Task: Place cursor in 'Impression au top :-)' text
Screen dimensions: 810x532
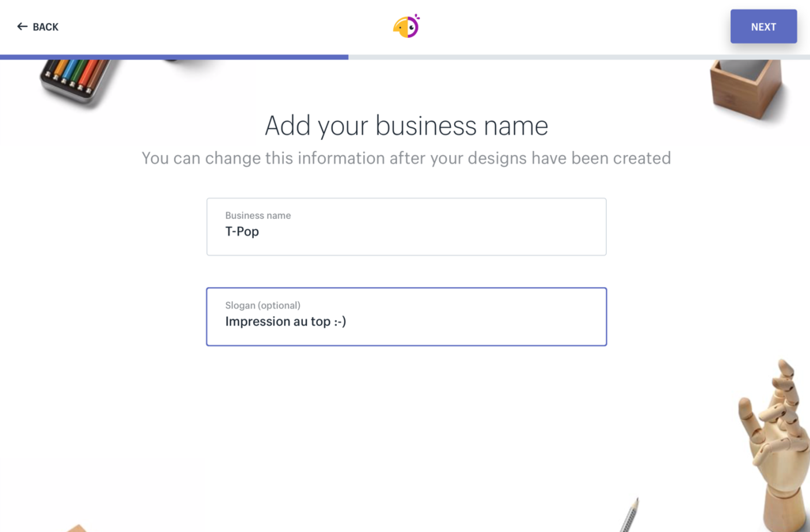Action: [x=285, y=322]
